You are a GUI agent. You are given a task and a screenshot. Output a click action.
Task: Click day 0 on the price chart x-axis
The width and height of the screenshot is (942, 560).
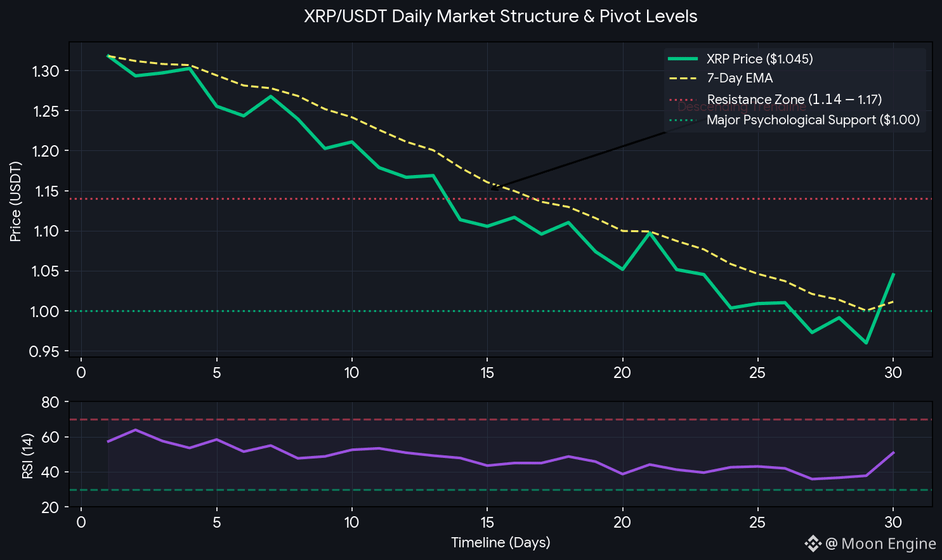pyautogui.click(x=81, y=373)
